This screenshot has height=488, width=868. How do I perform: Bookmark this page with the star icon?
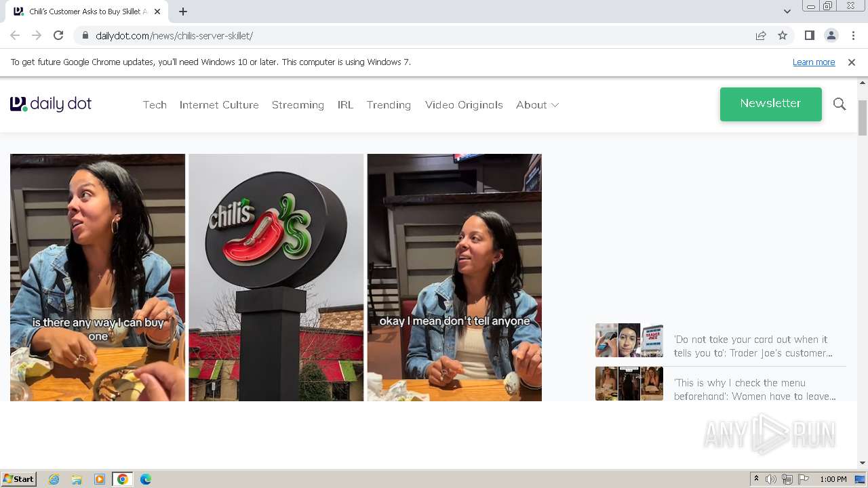point(783,36)
